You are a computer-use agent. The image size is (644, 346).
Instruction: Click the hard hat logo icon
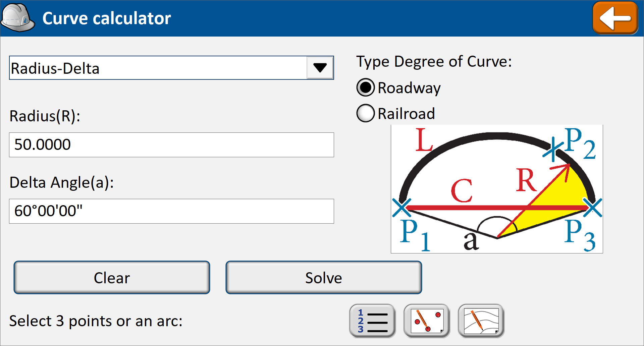pyautogui.click(x=18, y=18)
